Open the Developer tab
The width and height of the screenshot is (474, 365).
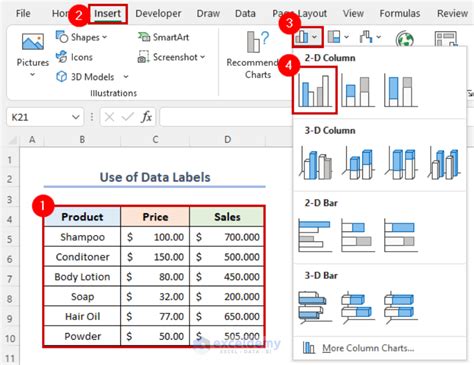(x=158, y=13)
